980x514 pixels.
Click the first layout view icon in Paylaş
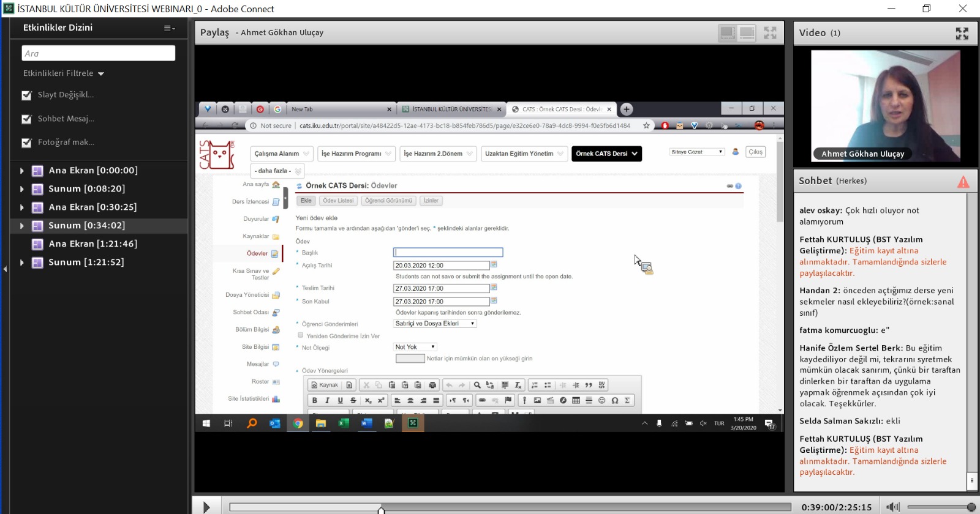728,33
